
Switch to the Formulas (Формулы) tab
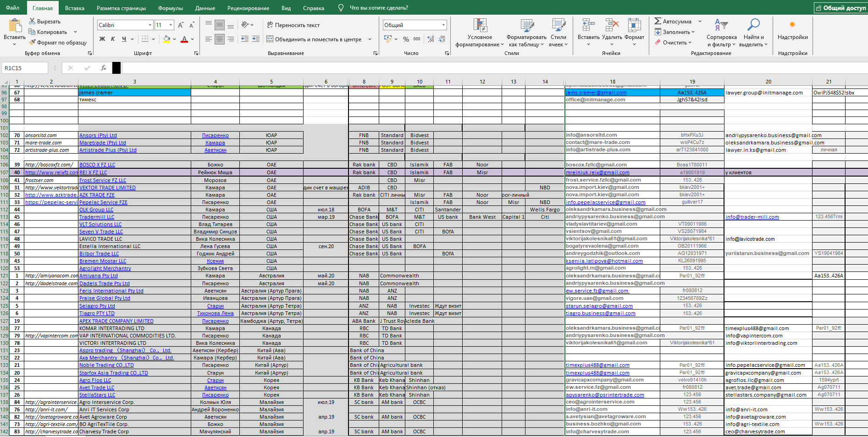coord(170,8)
